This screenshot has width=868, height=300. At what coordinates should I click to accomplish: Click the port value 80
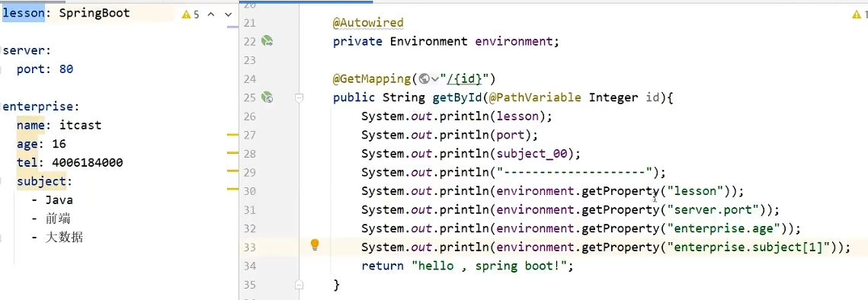(66, 70)
